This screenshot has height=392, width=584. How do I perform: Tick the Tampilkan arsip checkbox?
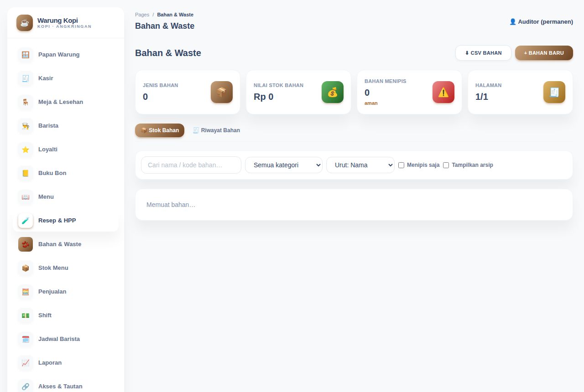click(446, 165)
